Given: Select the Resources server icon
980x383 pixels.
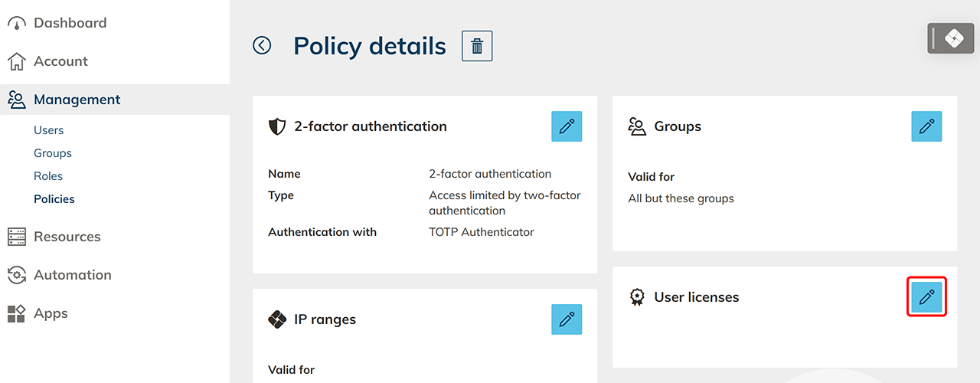Looking at the screenshot, I should click(17, 237).
